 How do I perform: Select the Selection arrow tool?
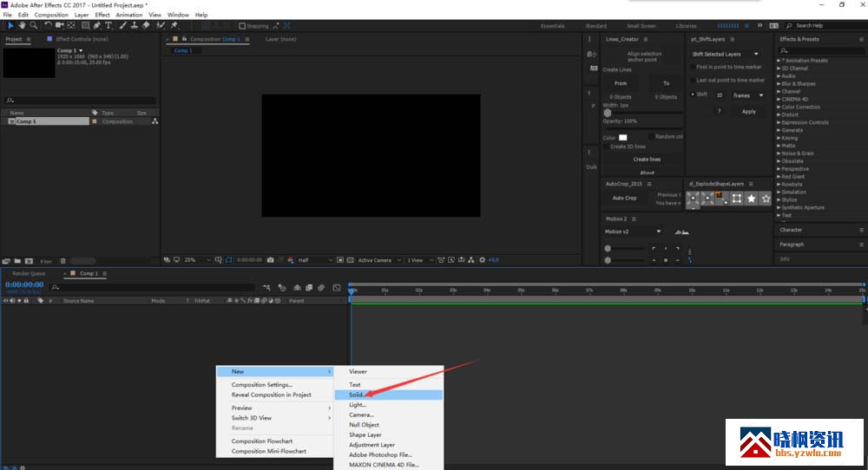[10, 25]
